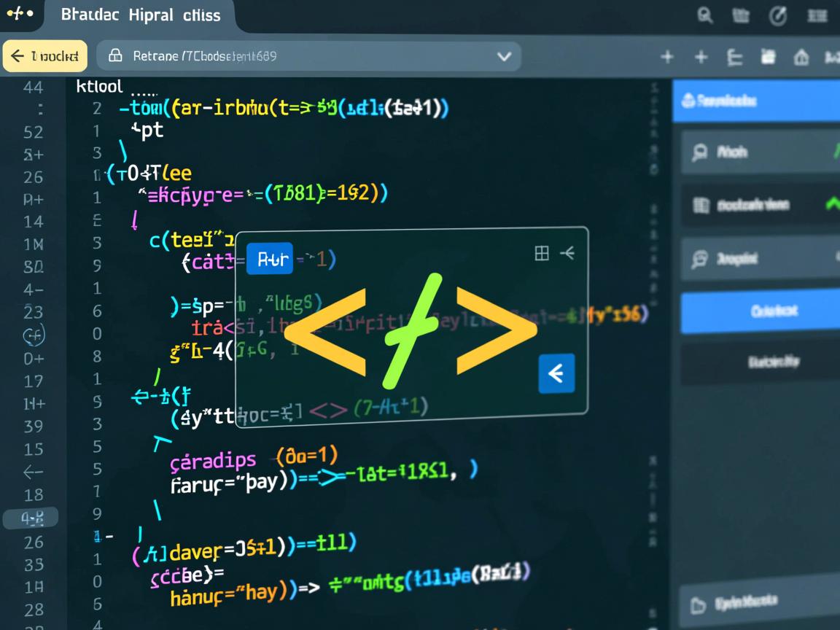Click the calendar icon in the title bar
Screen dimensions: 840x630
pyautogui.click(x=740, y=15)
